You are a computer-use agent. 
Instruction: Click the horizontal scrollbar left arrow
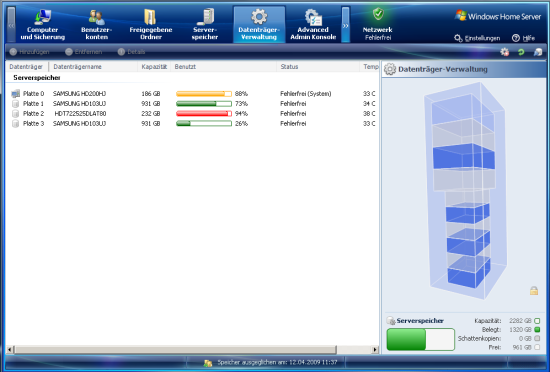(x=10, y=350)
